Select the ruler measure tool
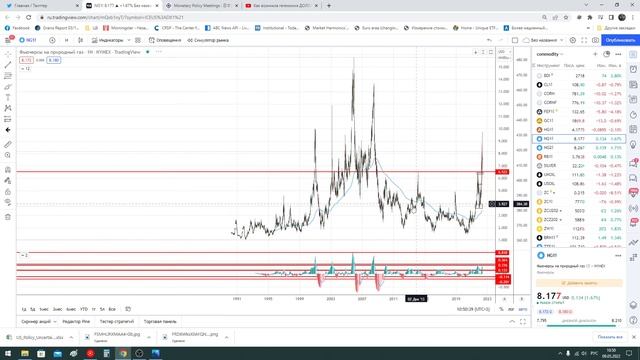The height and width of the screenshot is (360, 640). (x=8, y=144)
